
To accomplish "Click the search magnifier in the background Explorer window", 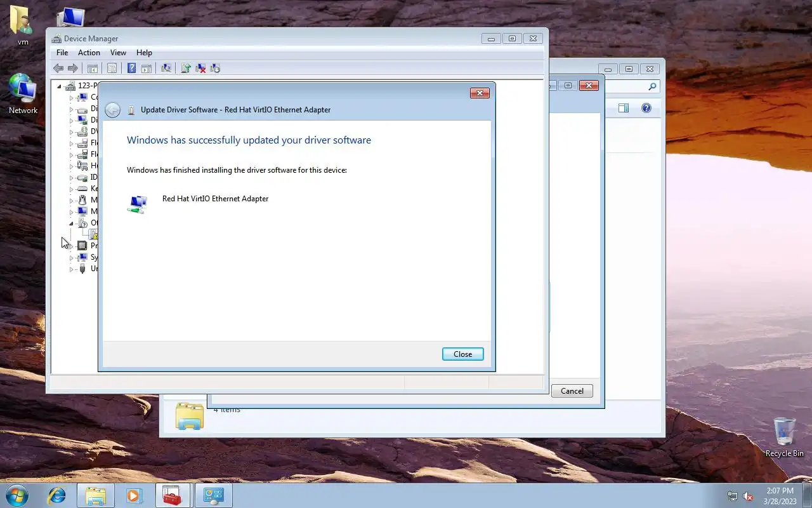I will pyautogui.click(x=652, y=86).
